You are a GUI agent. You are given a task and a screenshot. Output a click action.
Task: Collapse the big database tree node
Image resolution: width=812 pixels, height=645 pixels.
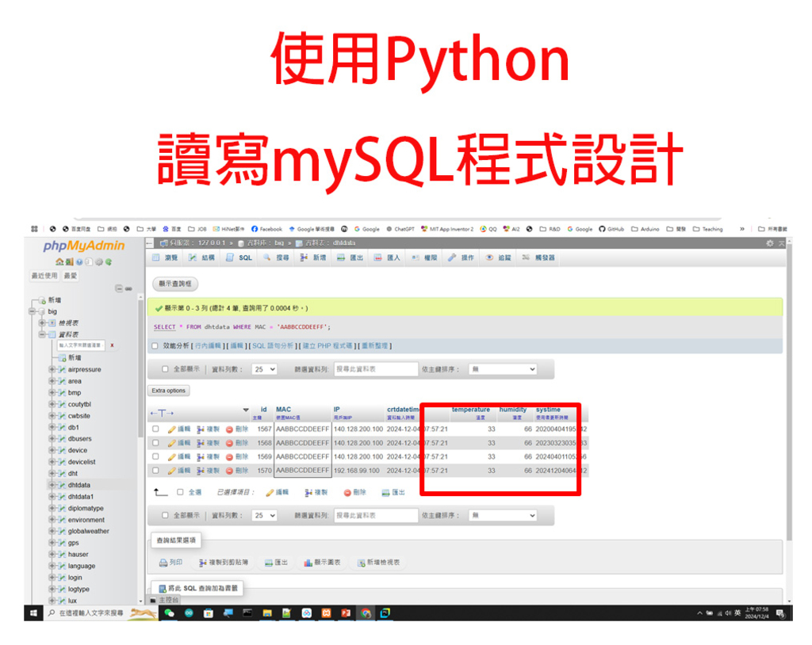(x=32, y=311)
